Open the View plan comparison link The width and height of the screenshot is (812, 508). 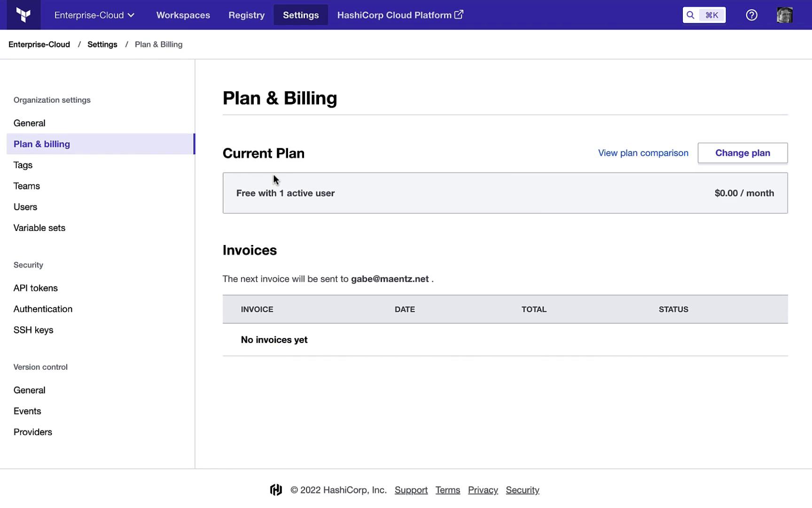click(643, 153)
